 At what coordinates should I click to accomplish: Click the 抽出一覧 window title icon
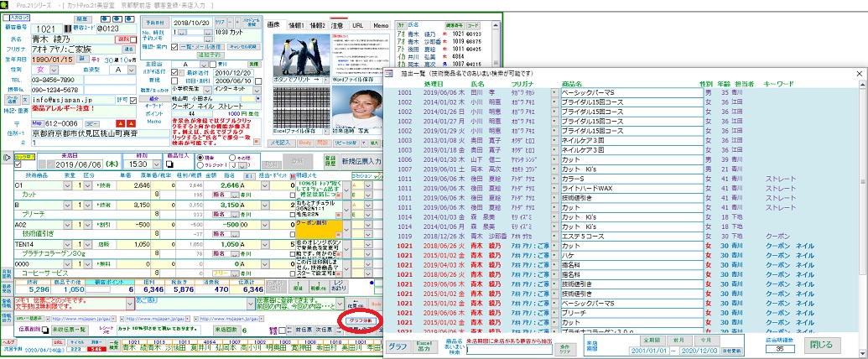[388, 73]
